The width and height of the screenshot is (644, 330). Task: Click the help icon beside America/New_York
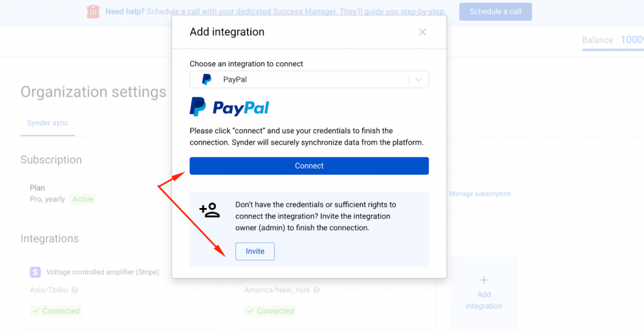(x=316, y=290)
